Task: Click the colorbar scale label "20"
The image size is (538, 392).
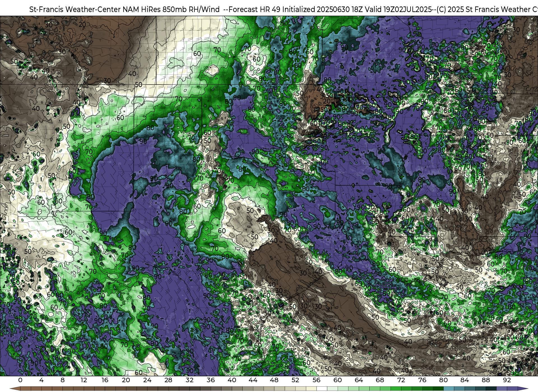Action: 126,380
